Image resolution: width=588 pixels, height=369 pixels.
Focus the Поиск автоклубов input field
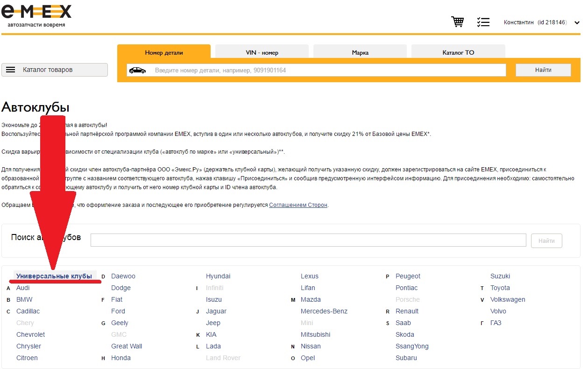308,240
